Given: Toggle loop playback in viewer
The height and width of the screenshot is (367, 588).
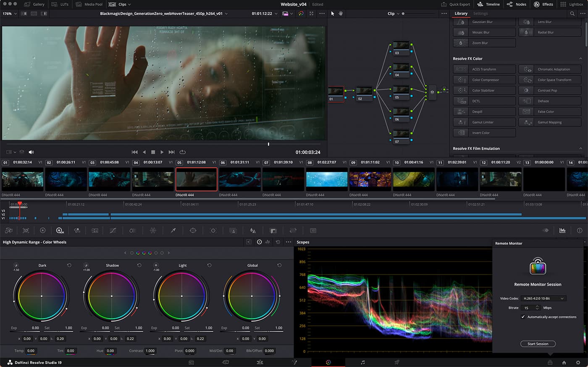Looking at the screenshot, I should click(x=182, y=152).
